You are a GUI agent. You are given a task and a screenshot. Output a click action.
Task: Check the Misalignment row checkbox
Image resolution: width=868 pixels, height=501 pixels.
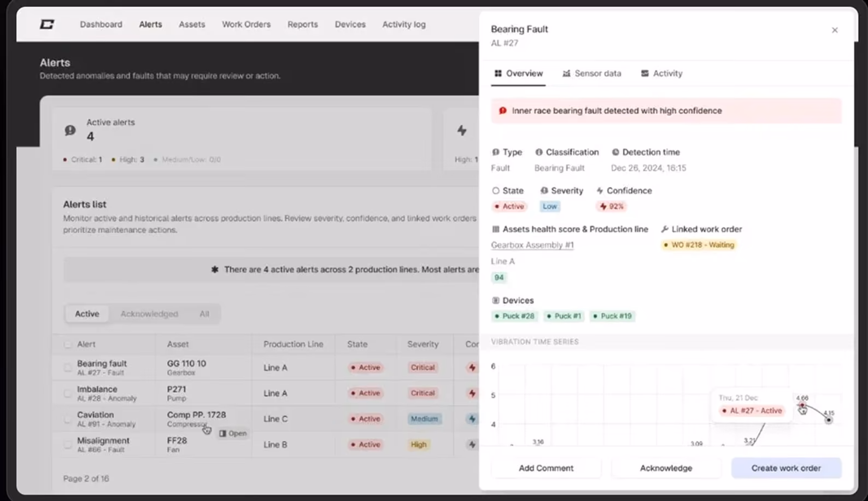pyautogui.click(x=68, y=445)
